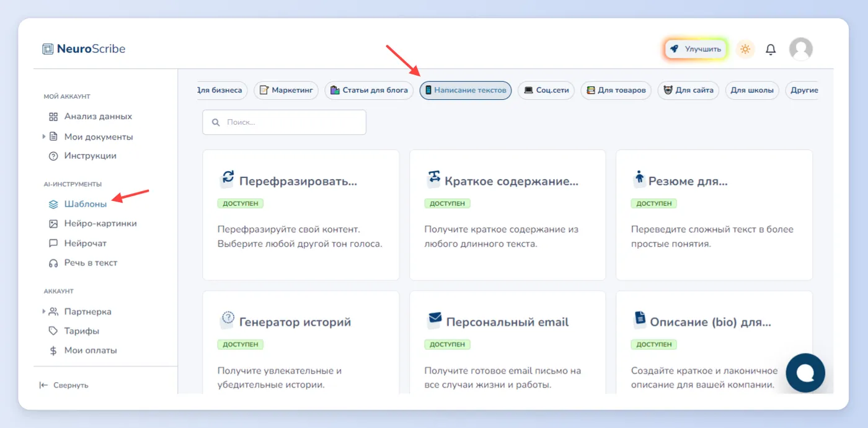Click the Свернуть collapse arrow icon
The height and width of the screenshot is (428, 868).
[x=43, y=385]
